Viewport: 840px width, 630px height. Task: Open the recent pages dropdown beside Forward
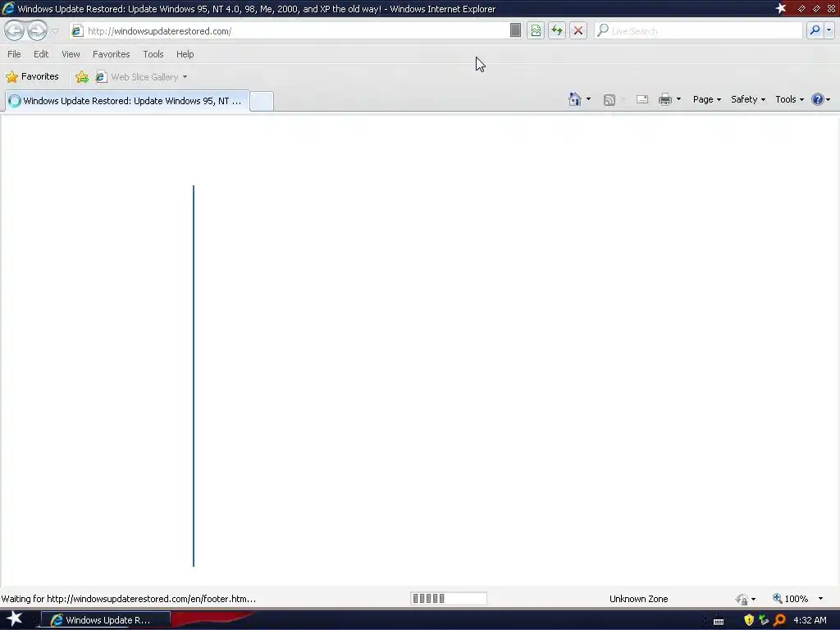[55, 31]
